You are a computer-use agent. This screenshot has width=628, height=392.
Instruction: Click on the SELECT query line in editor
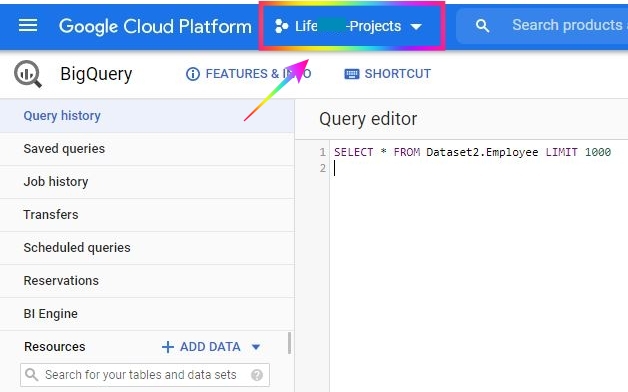472,152
